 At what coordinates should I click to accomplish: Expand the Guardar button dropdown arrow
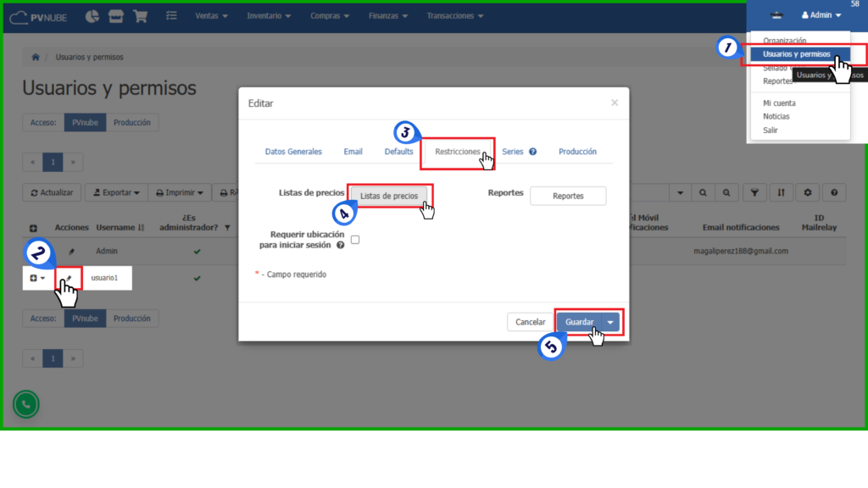pos(610,322)
